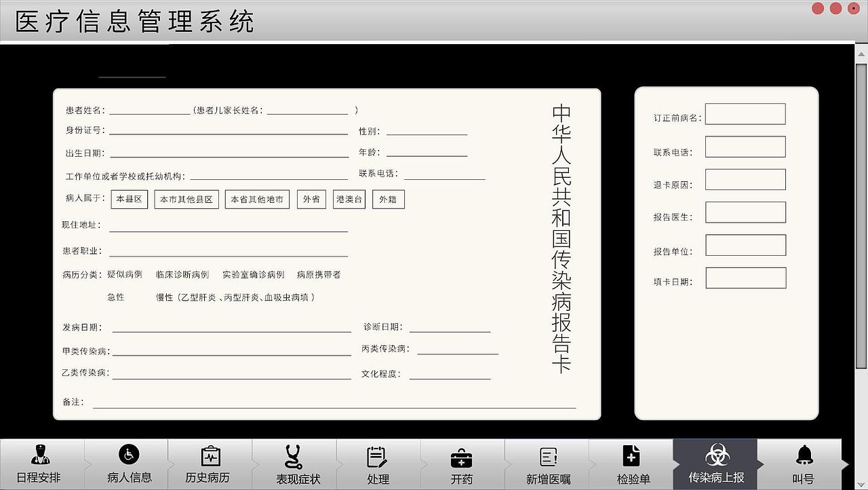
Task: Click the 叫号 bell icon
Action: [x=804, y=455]
